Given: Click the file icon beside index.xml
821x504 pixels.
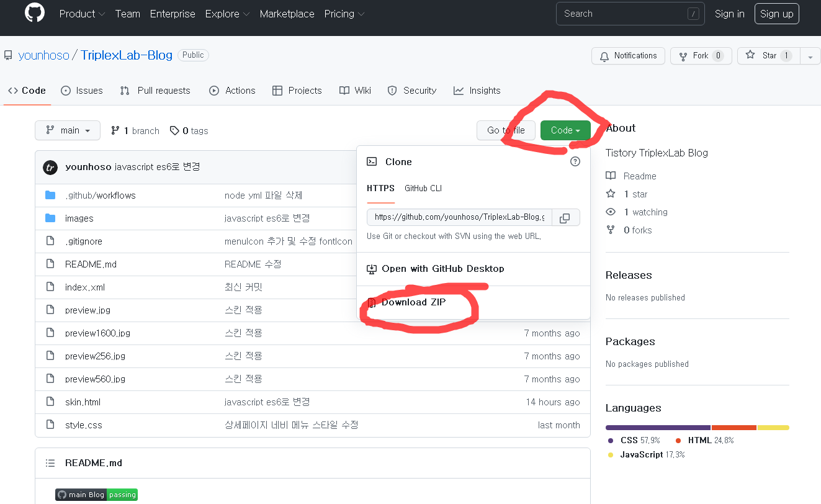Looking at the screenshot, I should pos(50,287).
